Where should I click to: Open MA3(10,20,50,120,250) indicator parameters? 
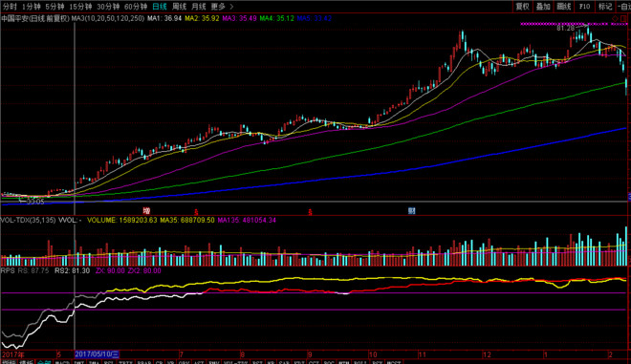[108, 18]
